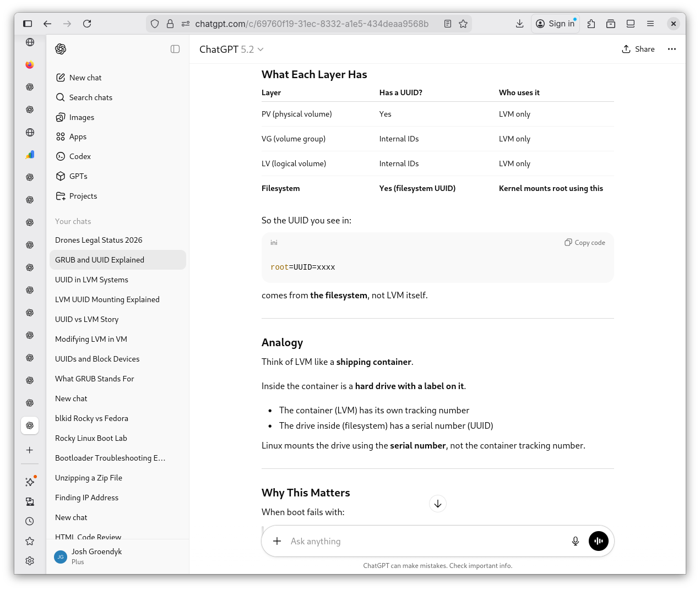700x590 pixels.
Task: Bookmark this page with star icon
Action: (x=463, y=24)
